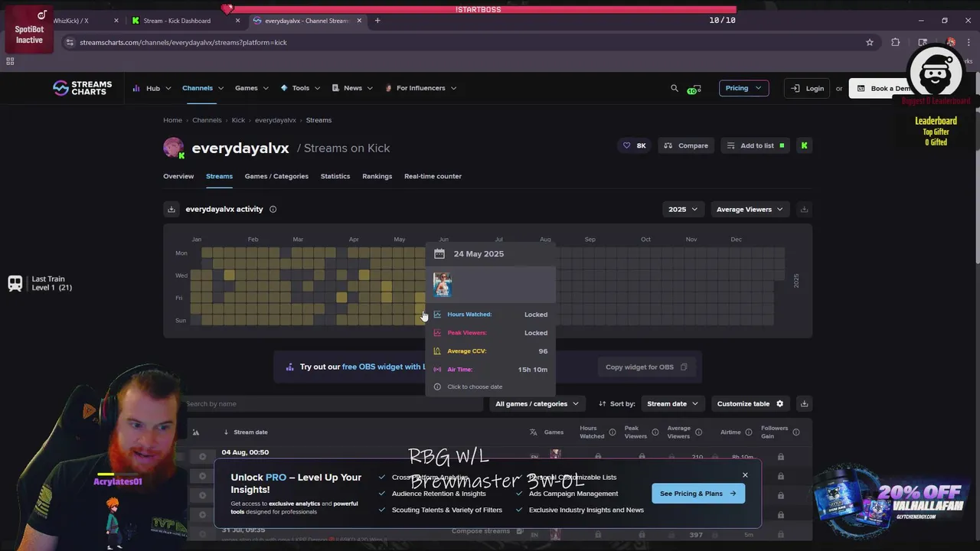Screen dimensions: 980x551
Task: Click the Kick platform icon beside Add to list
Action: tap(804, 145)
